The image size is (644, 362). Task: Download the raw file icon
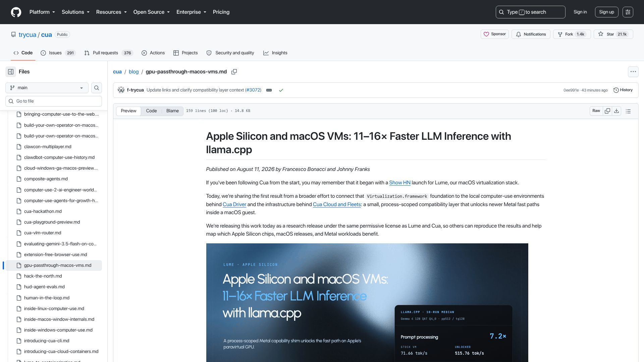pos(616,111)
